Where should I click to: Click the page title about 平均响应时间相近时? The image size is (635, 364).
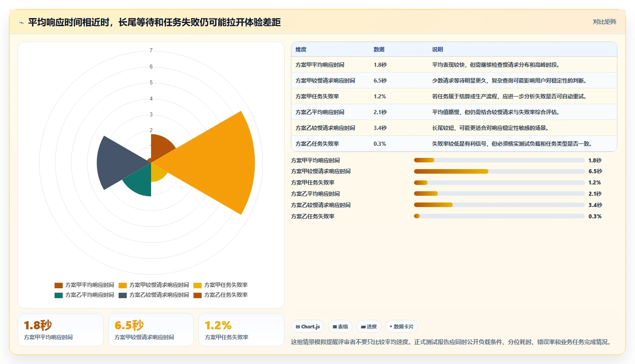(154, 22)
